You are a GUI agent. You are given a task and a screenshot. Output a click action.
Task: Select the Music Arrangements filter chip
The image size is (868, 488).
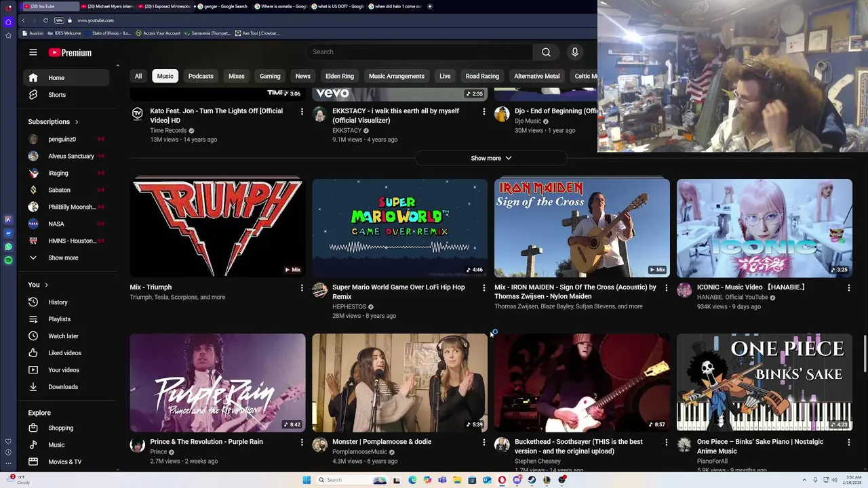[397, 76]
